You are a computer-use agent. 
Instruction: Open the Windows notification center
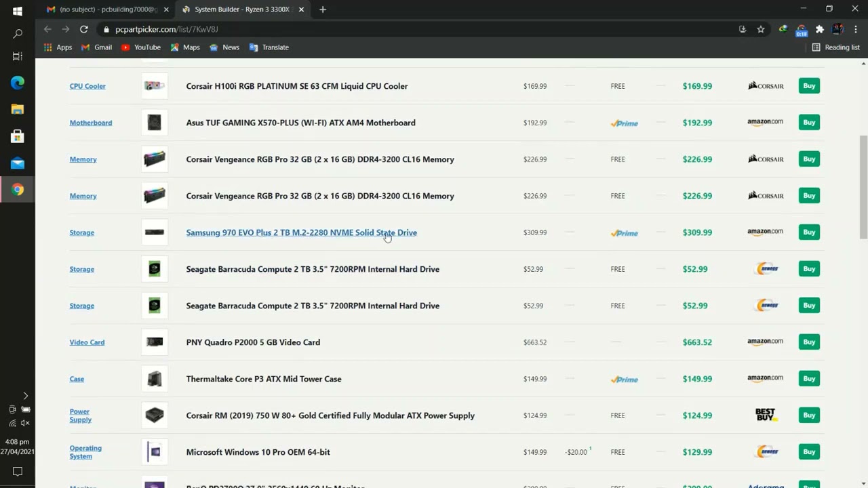18,472
